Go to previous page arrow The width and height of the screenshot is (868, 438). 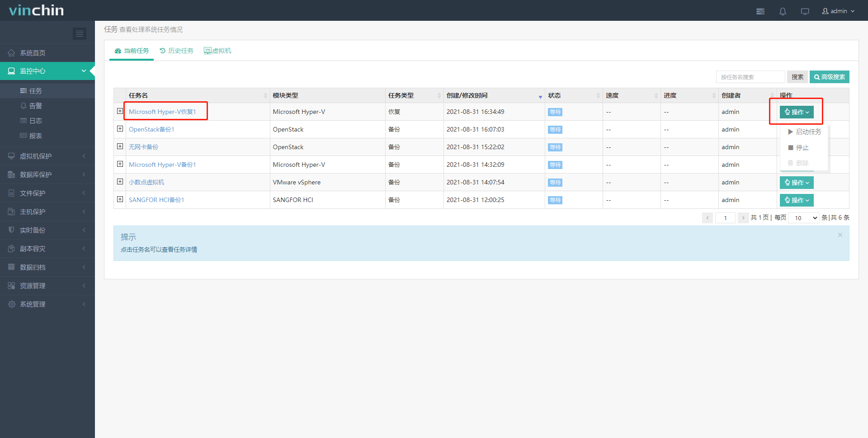pos(708,218)
